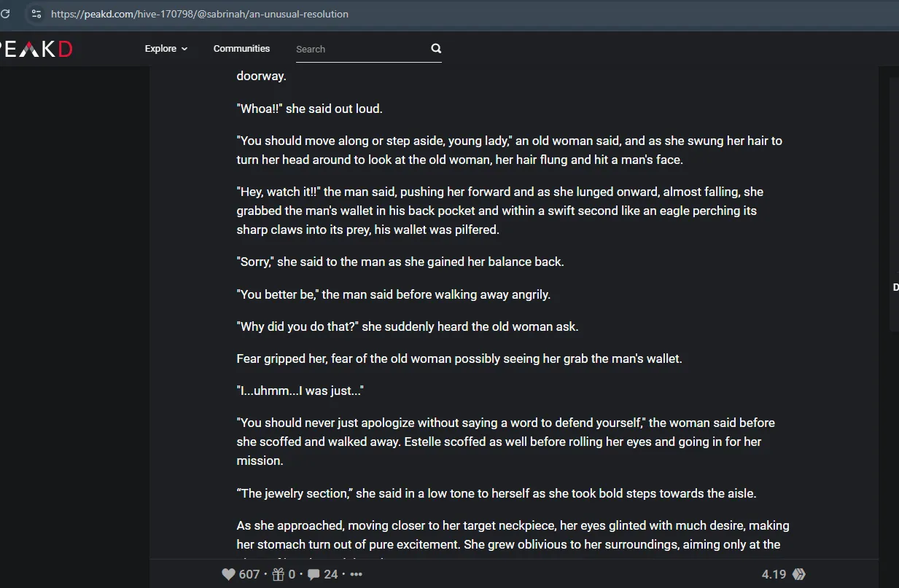The image size is (899, 588).
Task: Focus the Search input field
Action: (x=361, y=49)
